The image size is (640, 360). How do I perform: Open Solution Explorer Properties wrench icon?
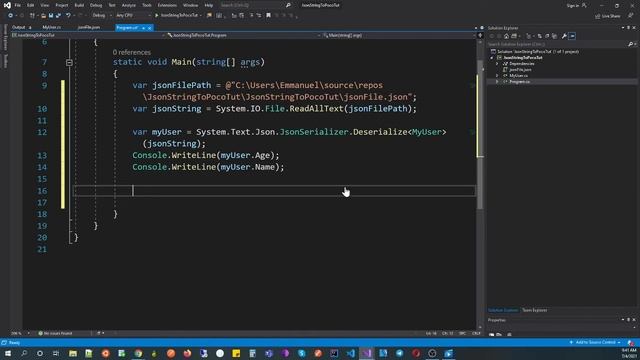point(564,36)
